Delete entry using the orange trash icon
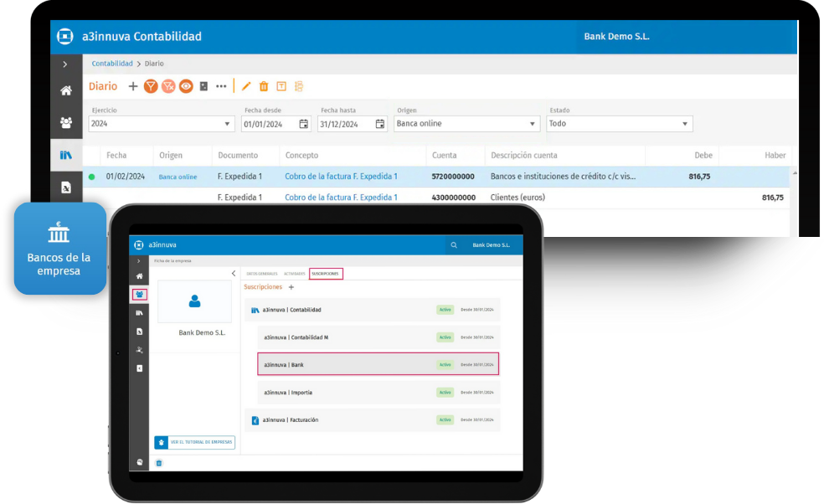829x504 pixels. [264, 86]
